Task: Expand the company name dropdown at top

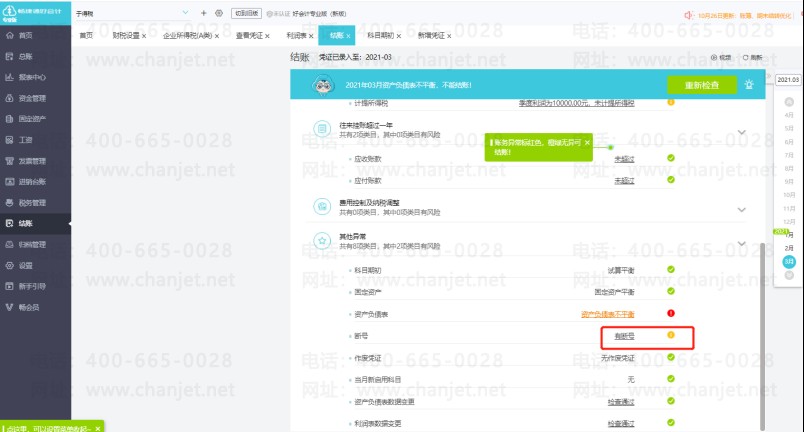Action: 185,13
